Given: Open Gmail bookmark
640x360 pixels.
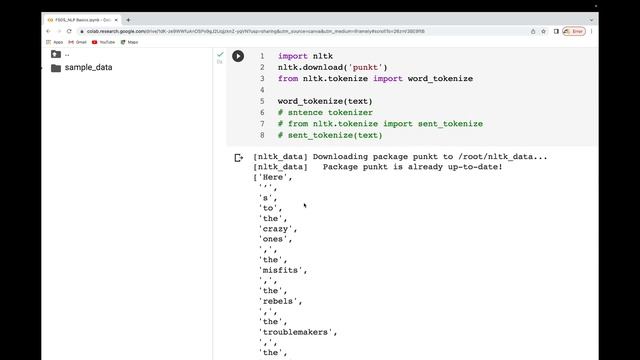Looking at the screenshot, I should point(78,42).
